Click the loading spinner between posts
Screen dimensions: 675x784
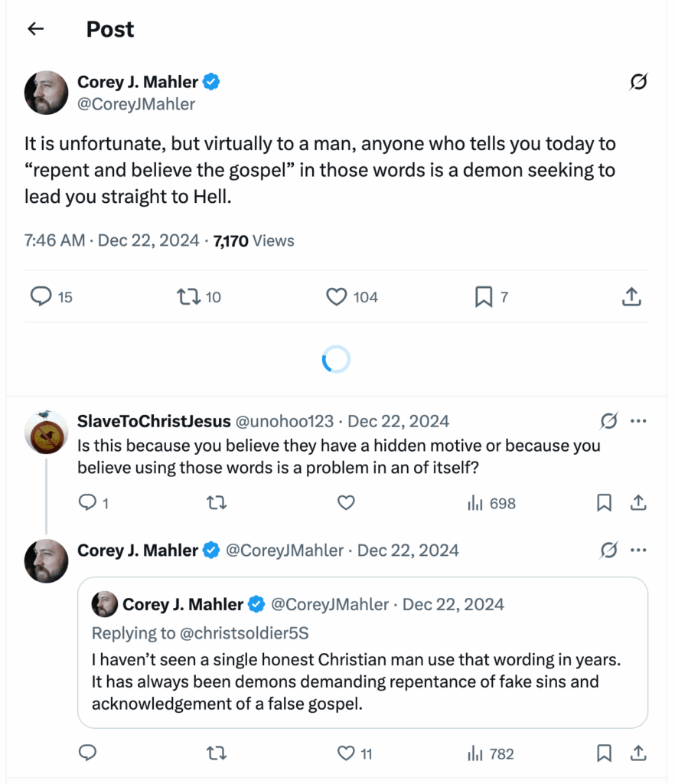(337, 358)
